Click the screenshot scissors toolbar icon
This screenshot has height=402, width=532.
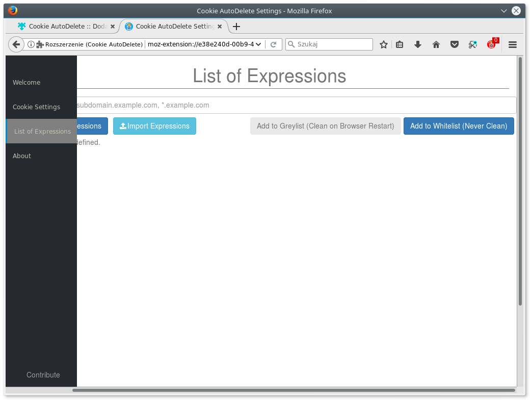[472, 44]
